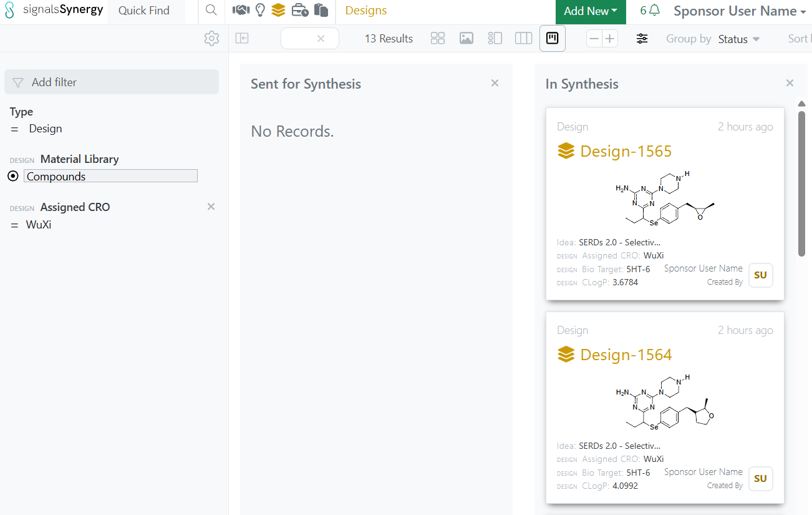Click the WuXi filter value in sidebar

39,225
